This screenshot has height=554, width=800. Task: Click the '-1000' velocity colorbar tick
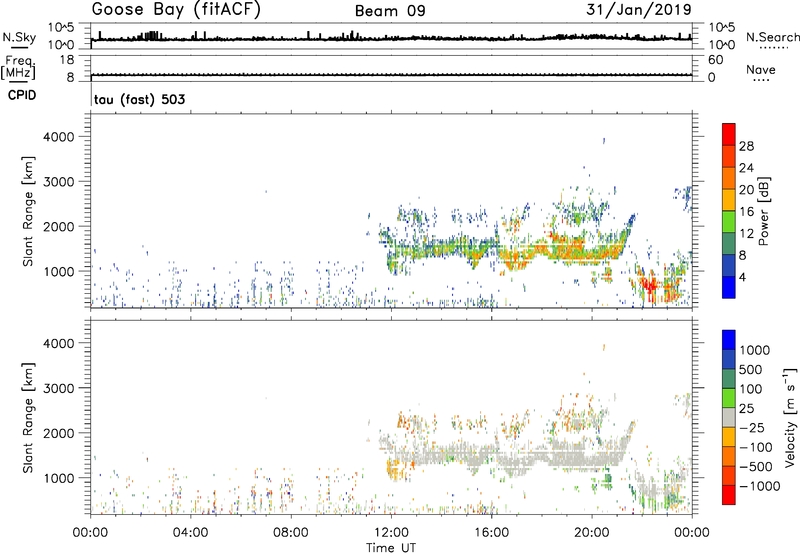coord(759,486)
